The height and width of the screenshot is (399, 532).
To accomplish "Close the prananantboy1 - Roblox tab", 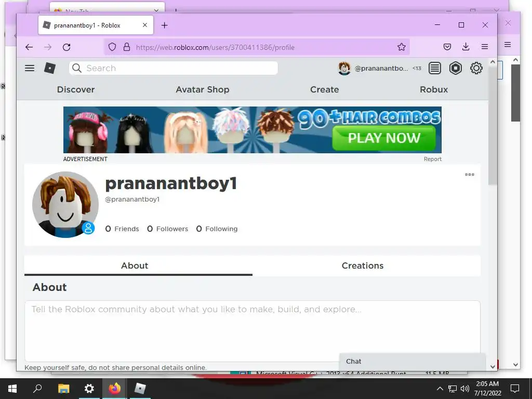I will (145, 25).
